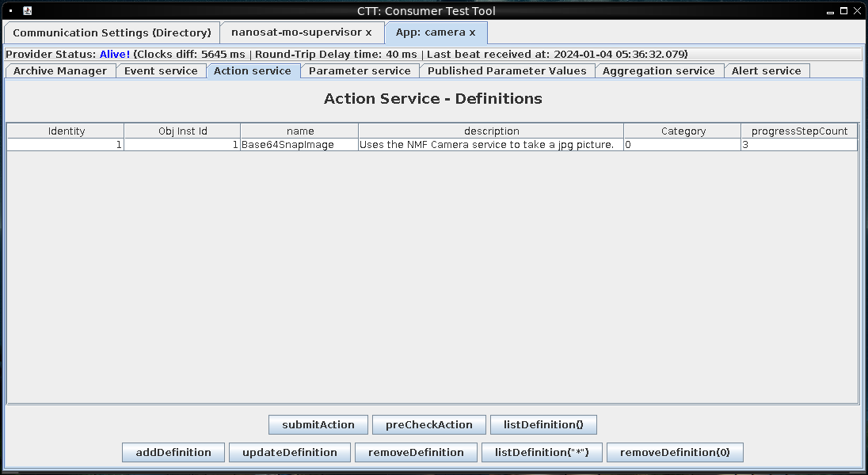Image resolution: width=868 pixels, height=475 pixels.
Task: Run listDefinition() button
Action: pyautogui.click(x=543, y=425)
